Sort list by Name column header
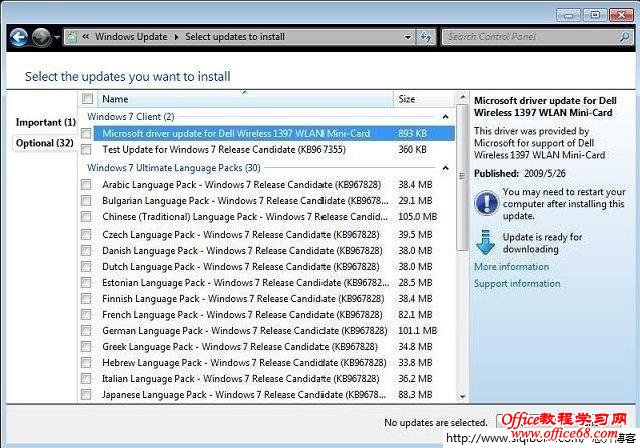The height and width of the screenshot is (448, 640). pyautogui.click(x=244, y=99)
